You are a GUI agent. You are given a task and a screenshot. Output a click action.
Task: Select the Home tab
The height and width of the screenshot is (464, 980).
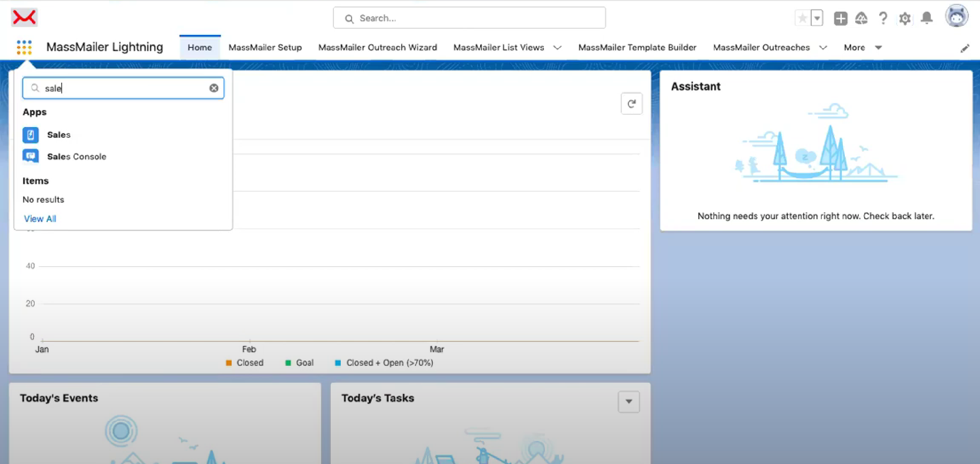tap(200, 47)
